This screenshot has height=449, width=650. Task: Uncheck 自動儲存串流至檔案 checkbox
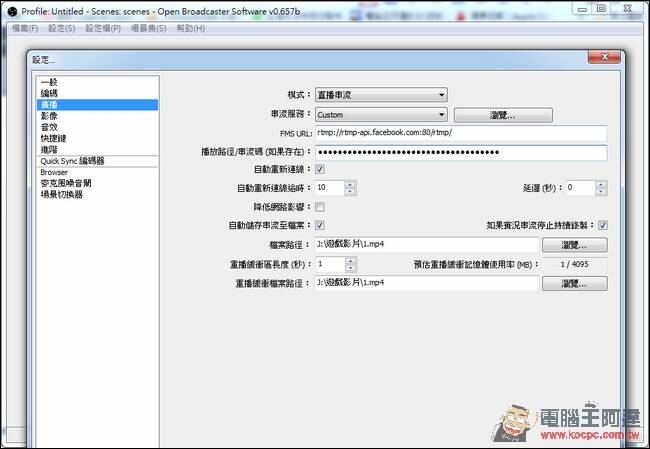point(320,225)
